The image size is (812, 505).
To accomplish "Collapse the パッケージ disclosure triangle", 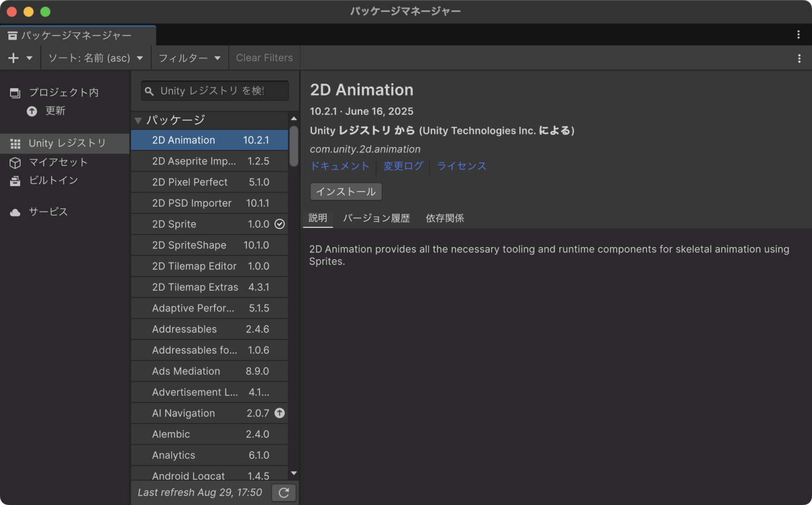I will pyautogui.click(x=139, y=120).
